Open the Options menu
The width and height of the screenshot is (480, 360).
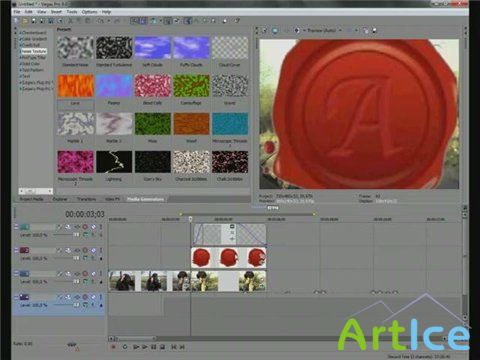pyautogui.click(x=90, y=12)
